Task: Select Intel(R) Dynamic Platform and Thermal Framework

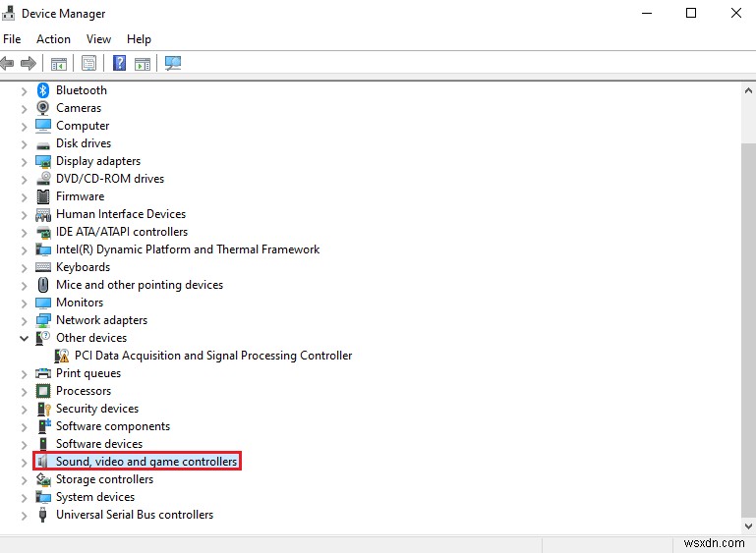Action: (x=188, y=249)
